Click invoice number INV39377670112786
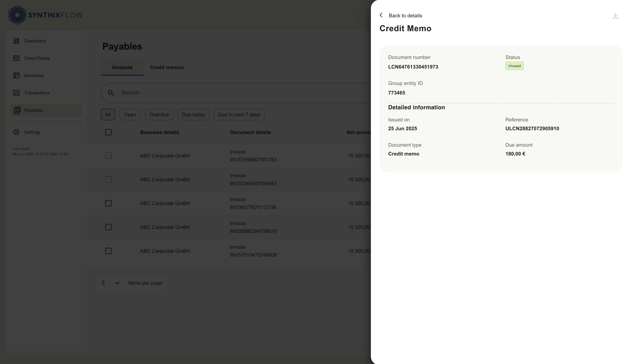This screenshot has width=631, height=364. [253, 207]
